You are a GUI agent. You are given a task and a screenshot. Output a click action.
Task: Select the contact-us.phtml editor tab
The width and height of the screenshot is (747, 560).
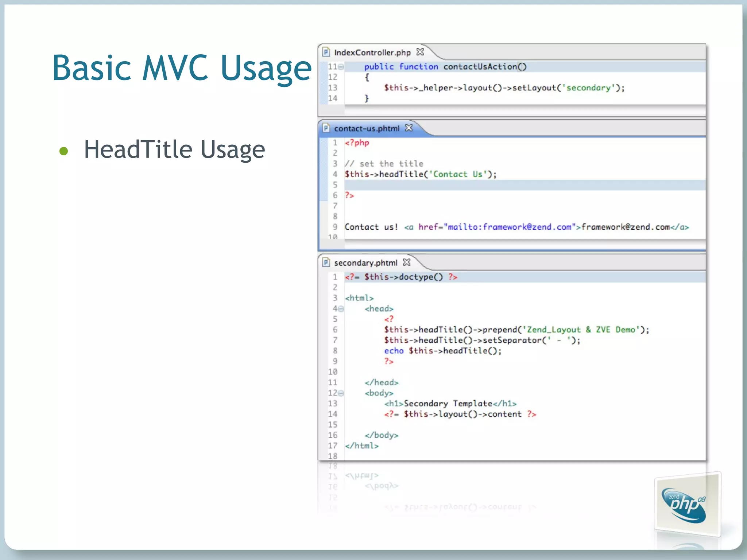tap(367, 128)
